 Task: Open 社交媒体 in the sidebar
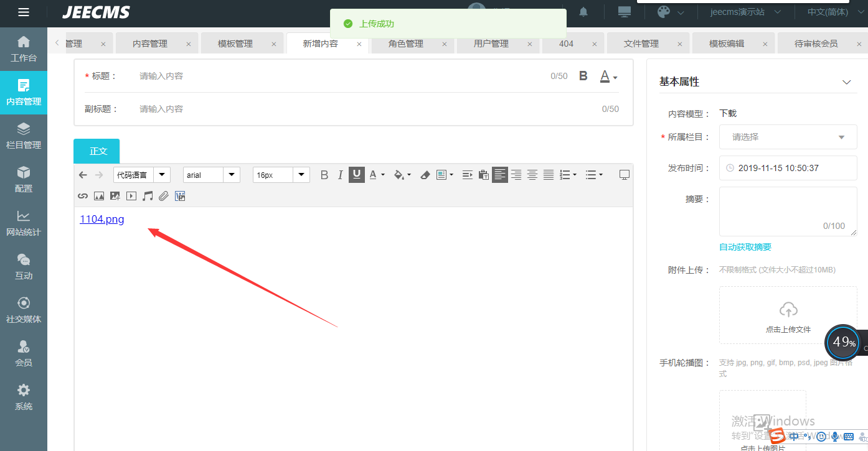[x=24, y=310]
